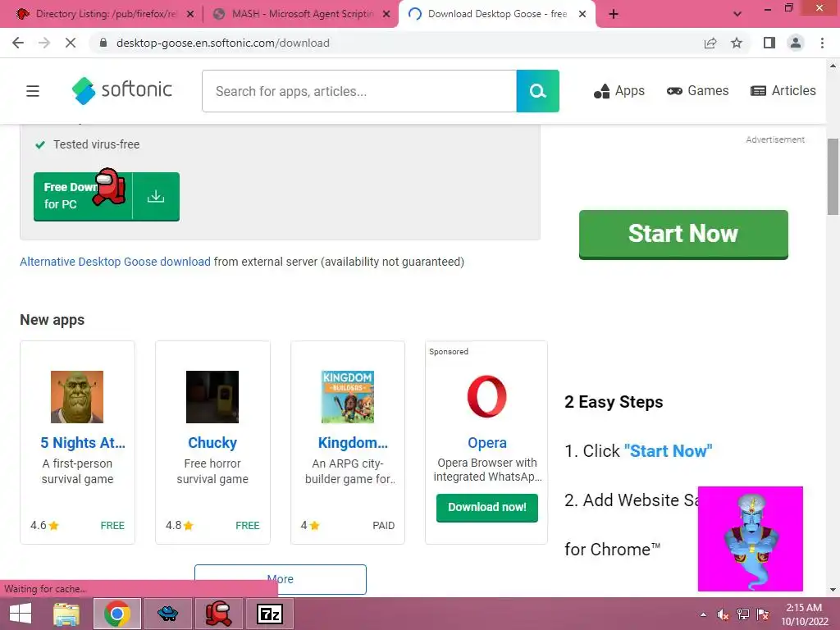This screenshot has height=630, width=840.
Task: Open Alternative Desktop Goose download link
Action: click(115, 262)
